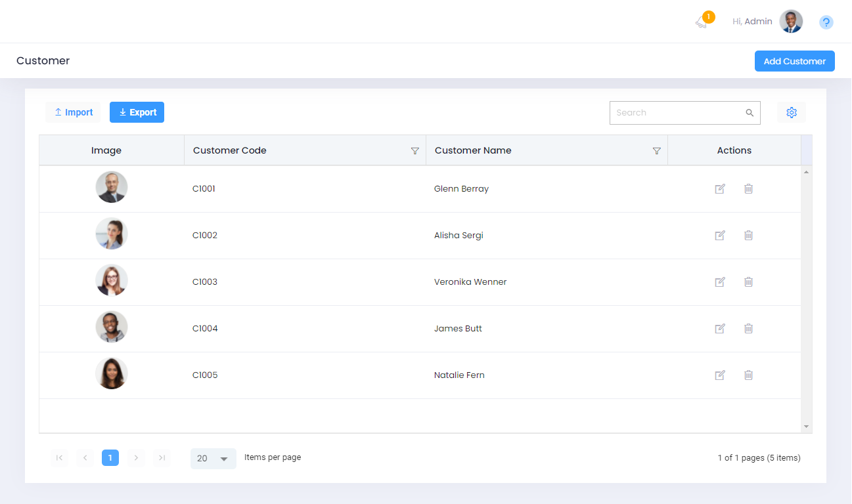Click inside the Search input field
Image resolution: width=852 pixels, height=504 pixels.
tap(677, 113)
